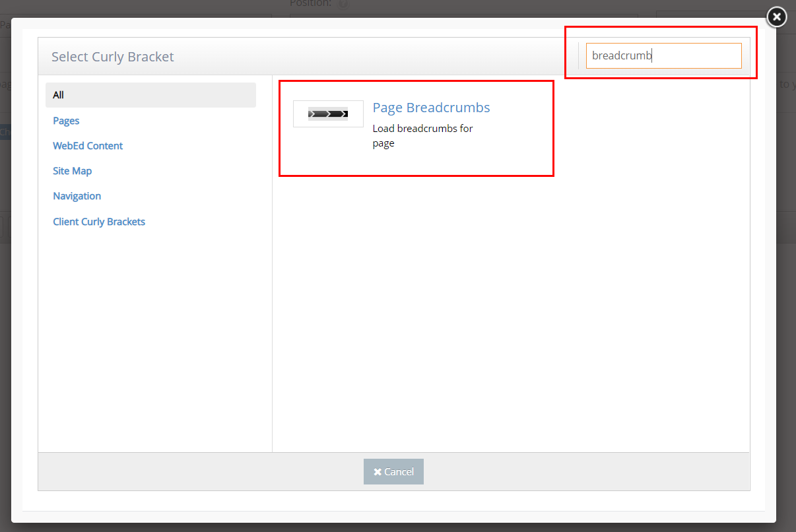The height and width of the screenshot is (532, 796).
Task: Show the Site Map category
Action: [x=72, y=171]
